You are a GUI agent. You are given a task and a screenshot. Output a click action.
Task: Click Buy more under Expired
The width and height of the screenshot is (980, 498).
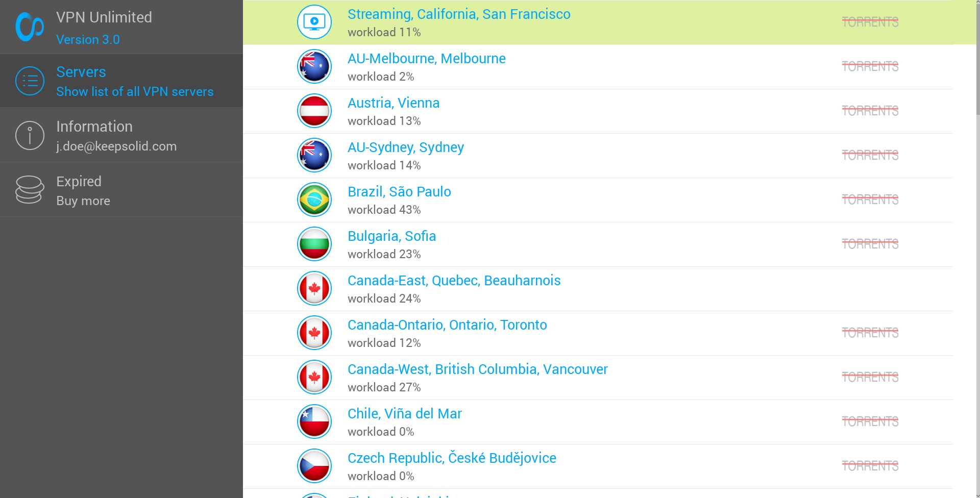tap(83, 201)
